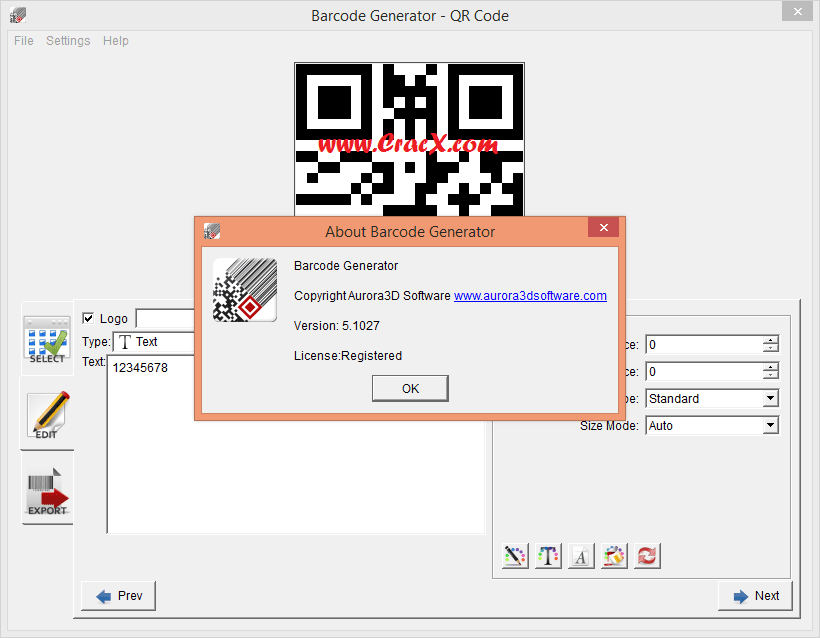820x638 pixels.
Task: Click the main window title bar app icon
Action: [18, 15]
